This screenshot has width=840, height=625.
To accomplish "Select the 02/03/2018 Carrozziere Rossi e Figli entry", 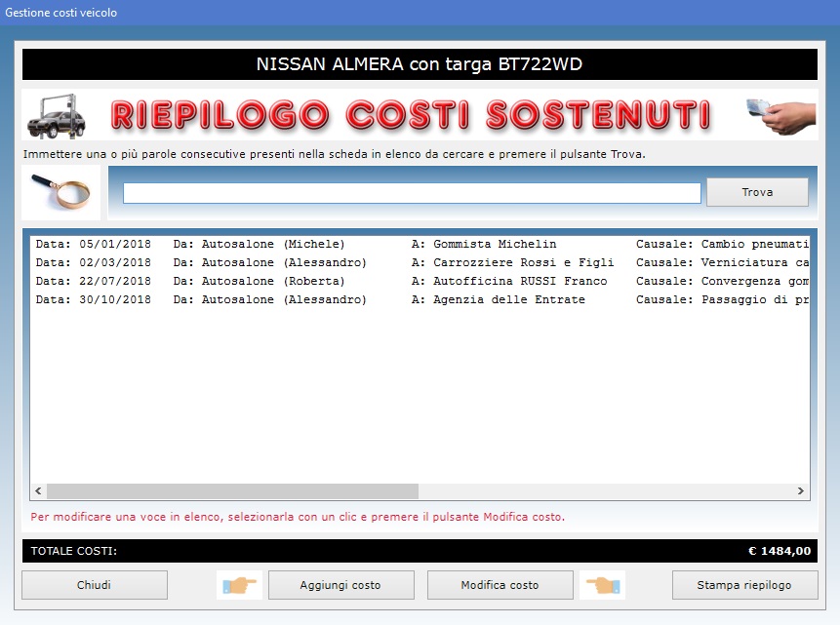I will (x=420, y=263).
